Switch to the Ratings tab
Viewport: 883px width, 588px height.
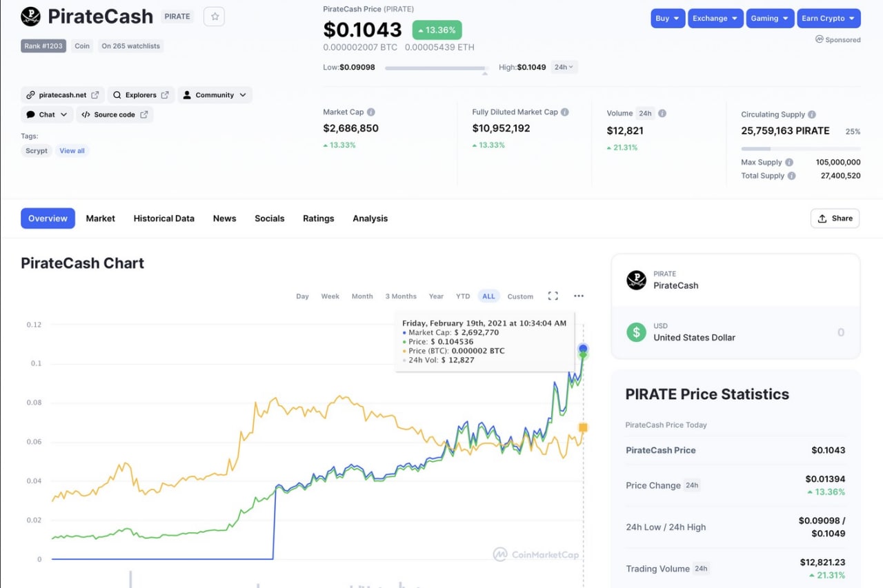[x=319, y=219]
